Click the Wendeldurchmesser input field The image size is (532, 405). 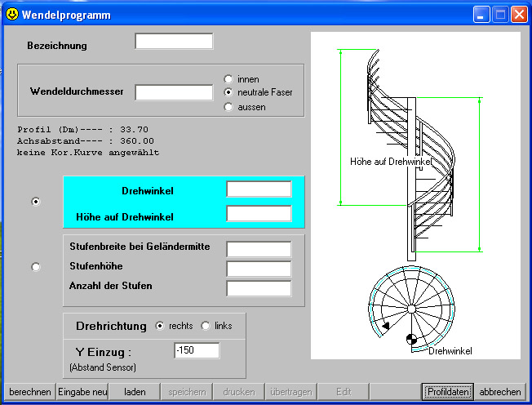(174, 93)
